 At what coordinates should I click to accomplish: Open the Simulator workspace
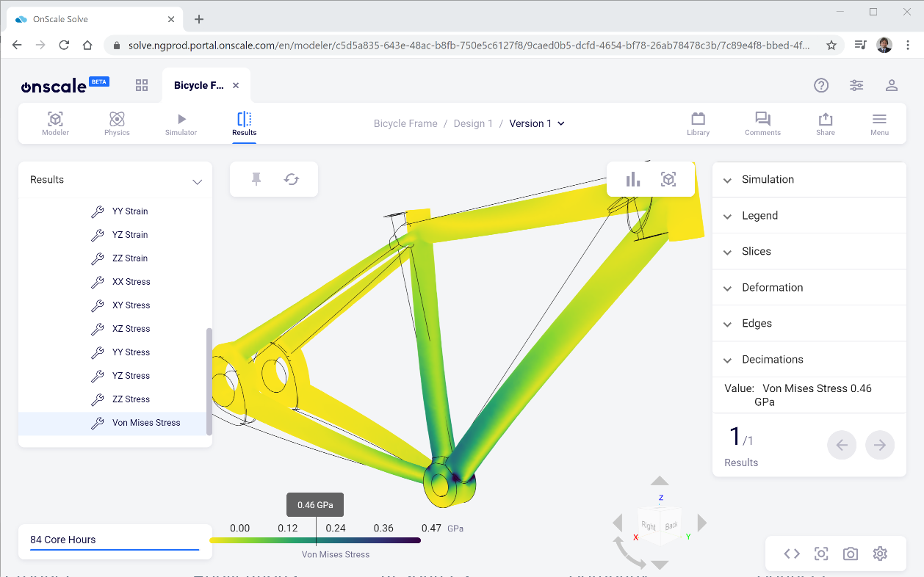181,123
